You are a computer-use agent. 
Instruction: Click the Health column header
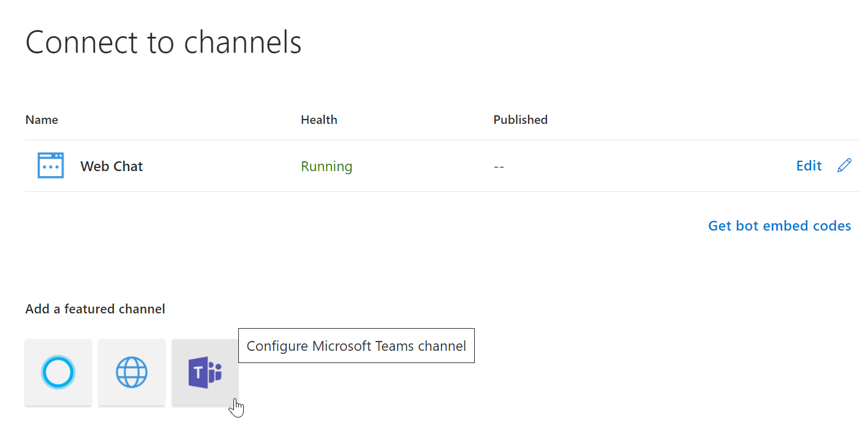[x=319, y=120]
